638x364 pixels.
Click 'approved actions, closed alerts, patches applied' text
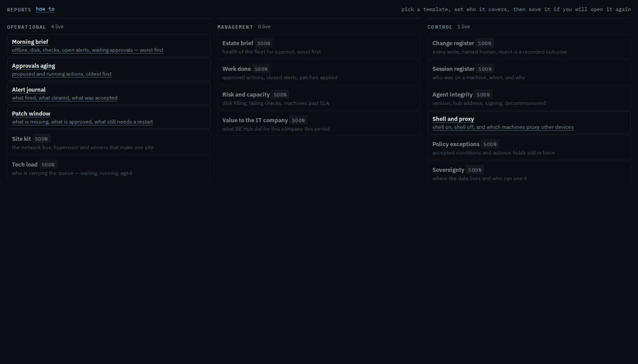coord(280,77)
